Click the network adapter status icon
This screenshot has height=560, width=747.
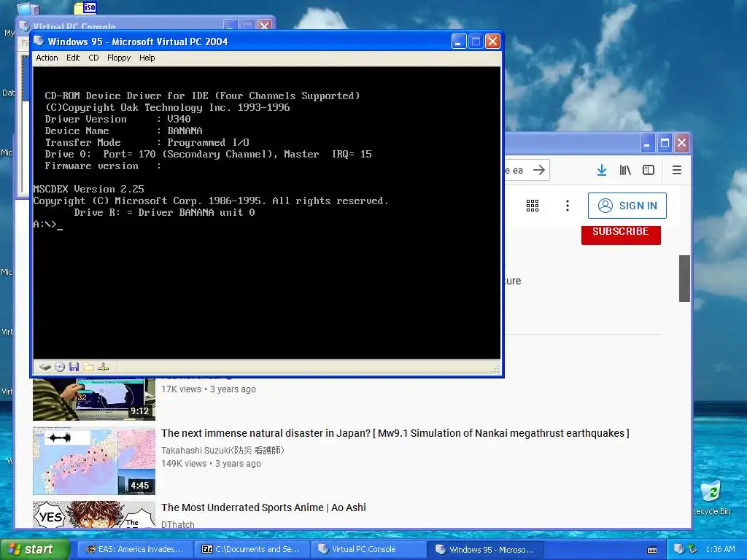[104, 367]
